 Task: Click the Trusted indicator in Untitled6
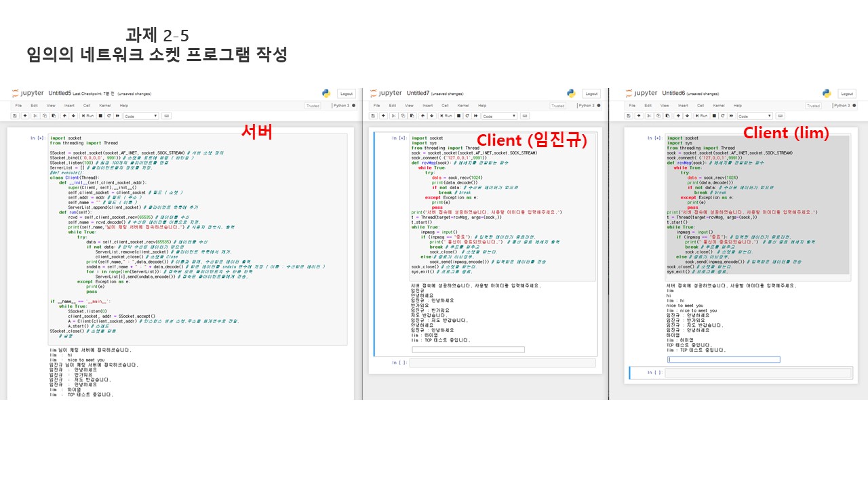click(814, 106)
